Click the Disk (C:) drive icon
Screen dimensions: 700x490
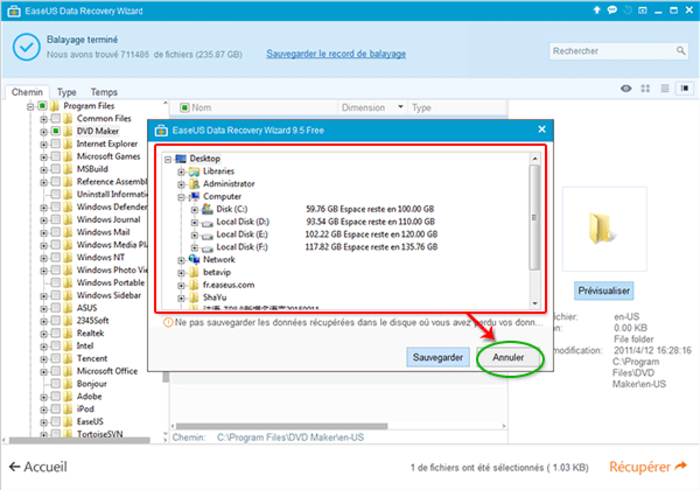(x=207, y=208)
